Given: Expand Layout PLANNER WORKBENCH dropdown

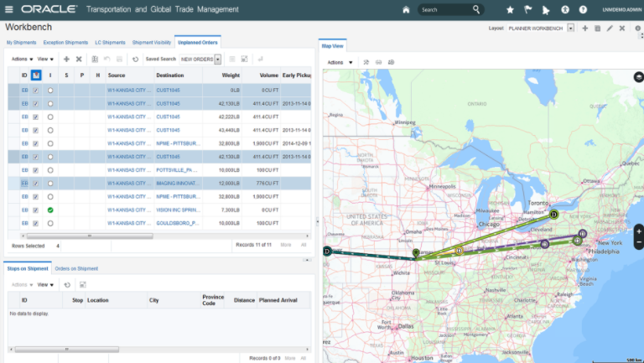Looking at the screenshot, I should point(570,28).
